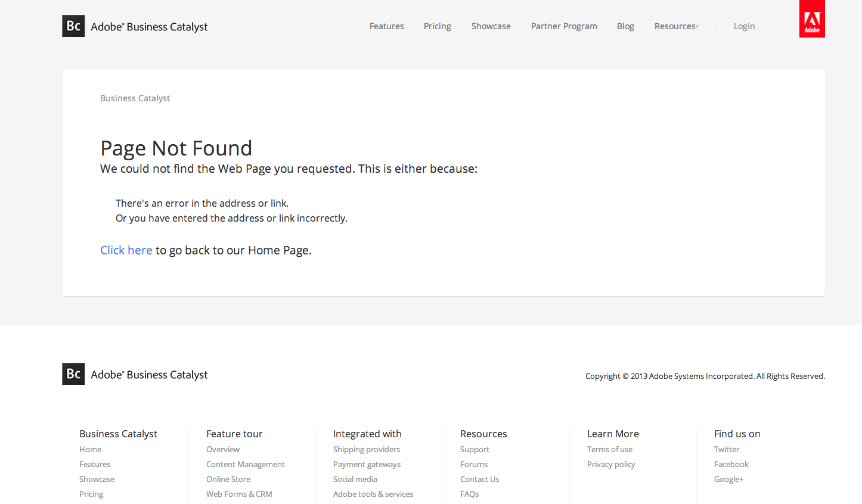Open the Blog from the header

pos(625,26)
